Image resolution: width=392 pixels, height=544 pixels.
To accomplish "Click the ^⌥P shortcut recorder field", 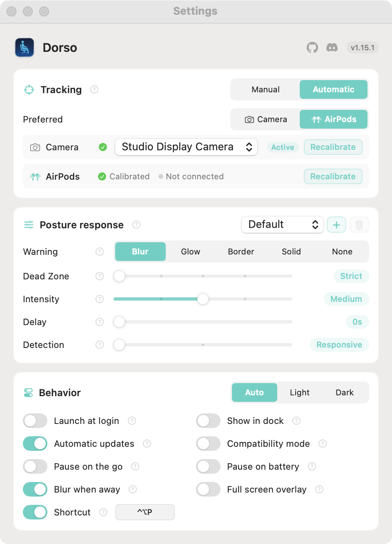I will coord(145,512).
